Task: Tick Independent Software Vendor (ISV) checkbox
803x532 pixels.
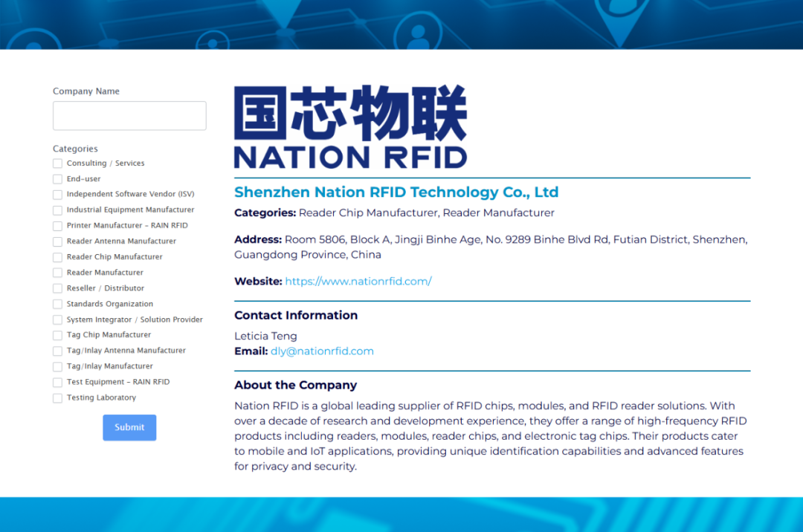Action: coord(58,195)
